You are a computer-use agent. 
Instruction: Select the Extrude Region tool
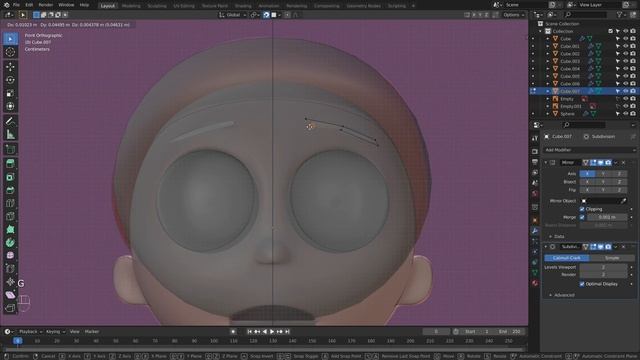point(10,164)
